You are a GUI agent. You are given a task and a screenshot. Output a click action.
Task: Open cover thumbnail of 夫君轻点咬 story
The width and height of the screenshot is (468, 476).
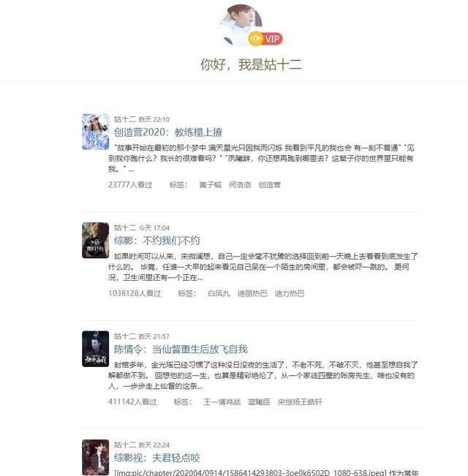pos(95,457)
